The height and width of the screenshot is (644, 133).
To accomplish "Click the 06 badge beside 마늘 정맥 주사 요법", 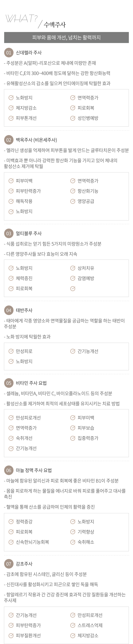I will click(x=9, y=470).
